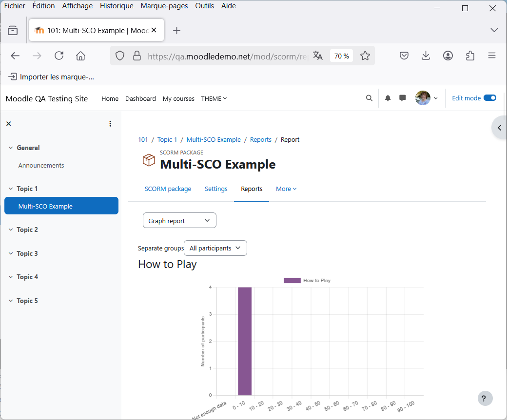Translate this page with the translate icon
Image resolution: width=507 pixels, height=420 pixels.
click(x=317, y=56)
